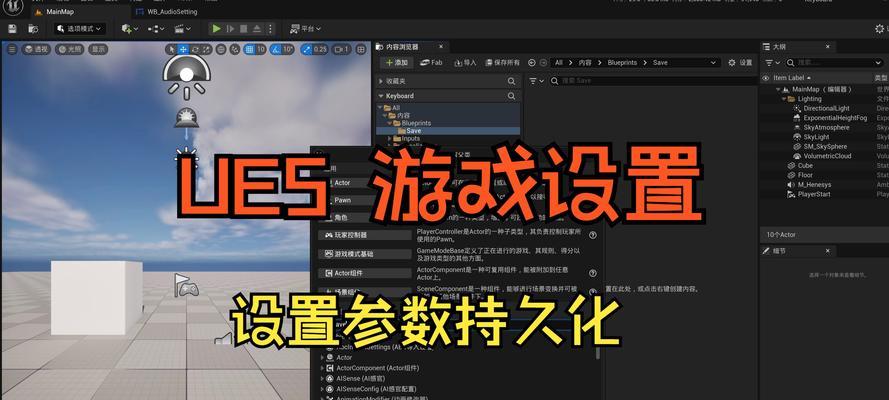Open the quick add actor dropdown

pyautogui.click(x=130, y=28)
